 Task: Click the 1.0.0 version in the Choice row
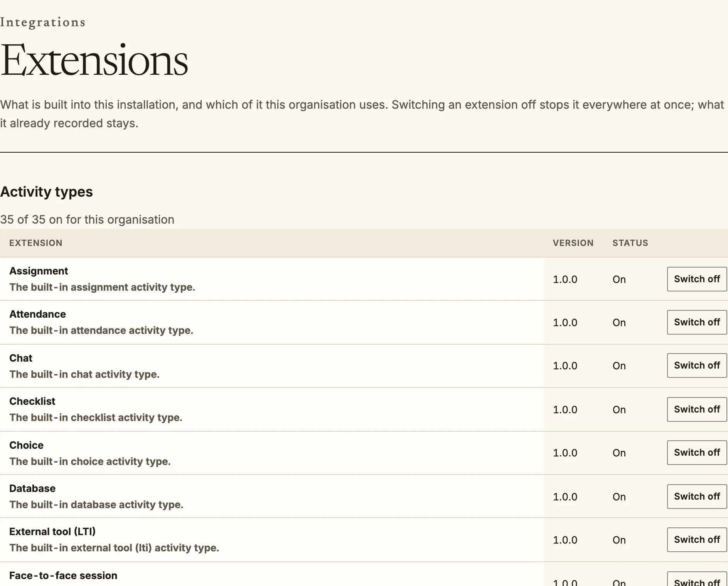[565, 453]
